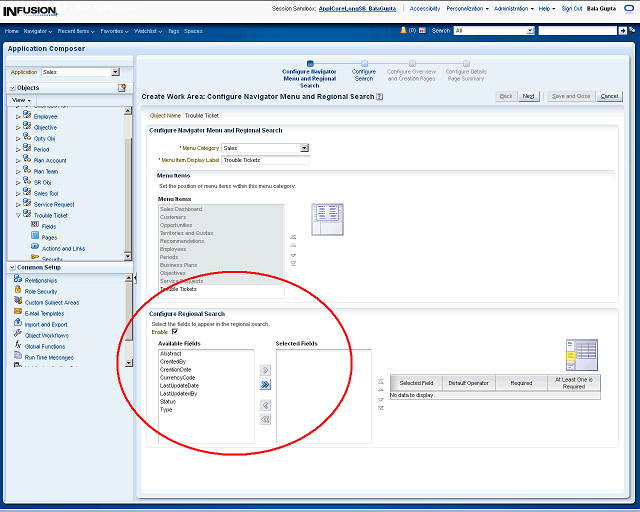The width and height of the screenshot is (640, 512).
Task: Click the Next button
Action: pyautogui.click(x=528, y=96)
